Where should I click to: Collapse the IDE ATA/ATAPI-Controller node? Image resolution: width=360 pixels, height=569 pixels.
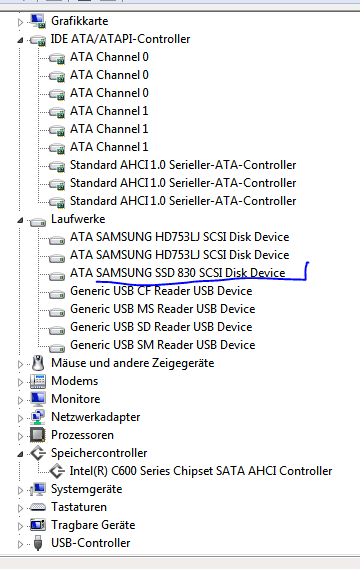21,40
